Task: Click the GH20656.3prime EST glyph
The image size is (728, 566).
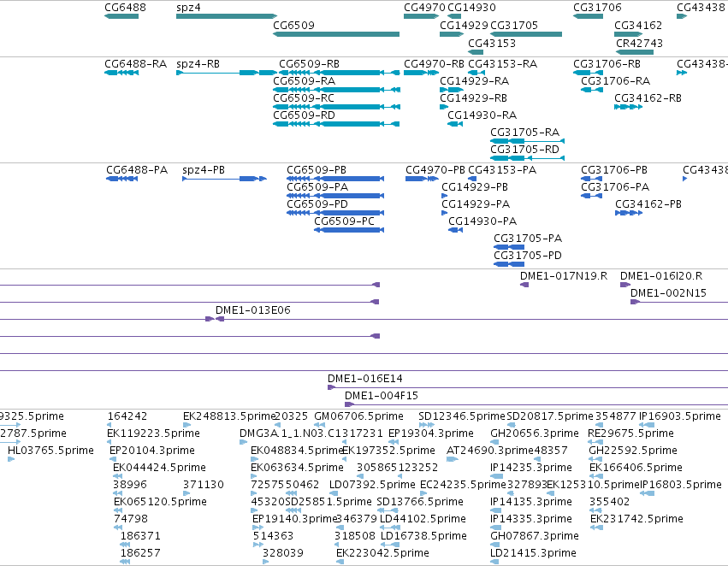Action: (x=494, y=442)
